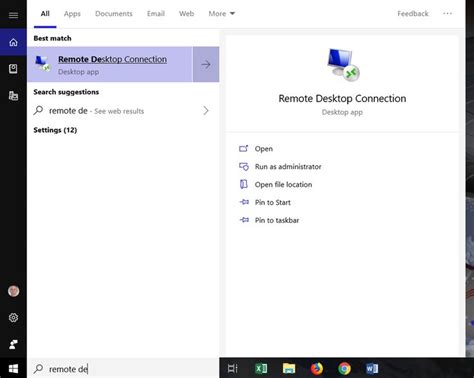The width and height of the screenshot is (474, 378).
Task: Open the hamburger menu in search sidebar
Action: tap(13, 15)
